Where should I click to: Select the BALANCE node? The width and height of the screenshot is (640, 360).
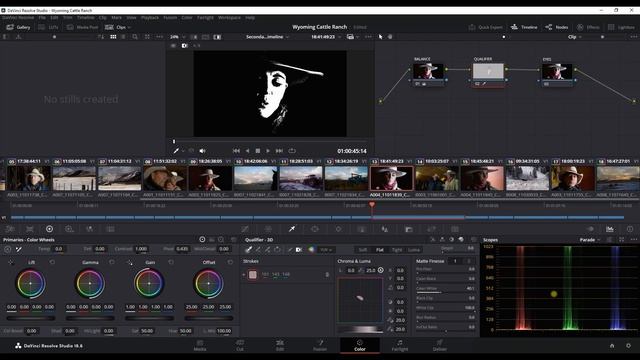pyautogui.click(x=428, y=72)
